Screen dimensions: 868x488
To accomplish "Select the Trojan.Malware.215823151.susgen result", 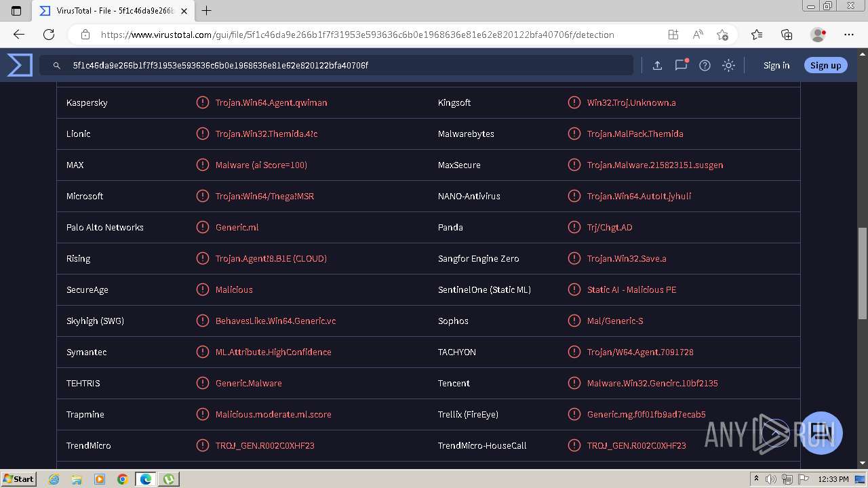I will pyautogui.click(x=655, y=165).
